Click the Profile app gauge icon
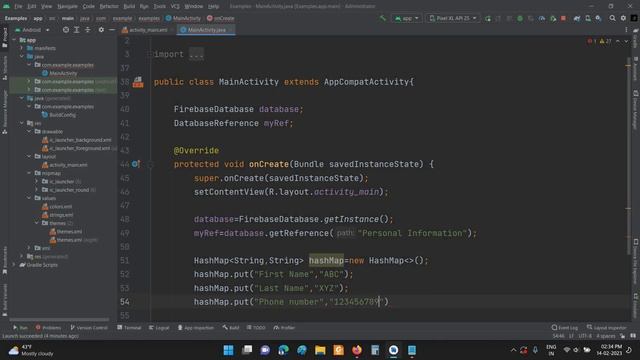The height and width of the screenshot is (360, 640). click(542, 18)
